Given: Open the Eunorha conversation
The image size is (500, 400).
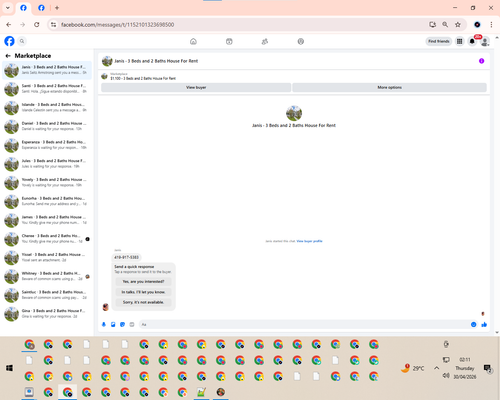Looking at the screenshot, I should click(x=47, y=201).
